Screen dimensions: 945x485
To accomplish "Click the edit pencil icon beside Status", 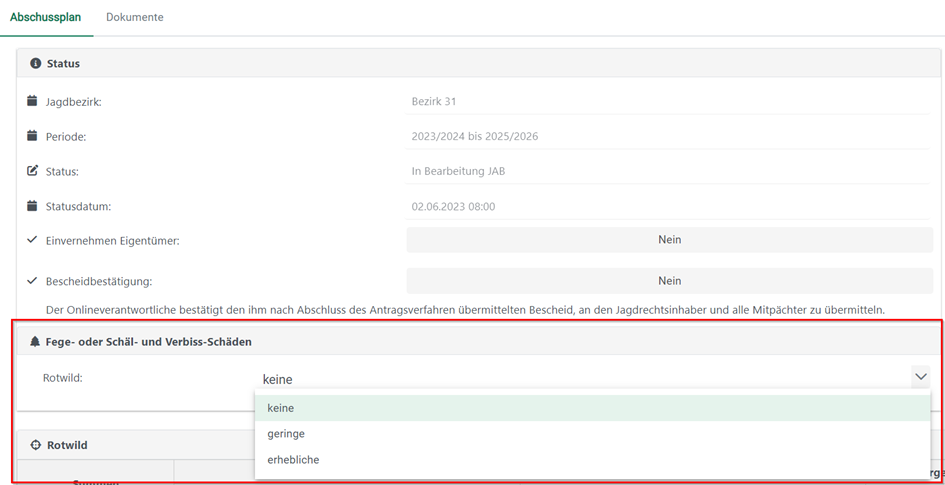I will click(32, 171).
